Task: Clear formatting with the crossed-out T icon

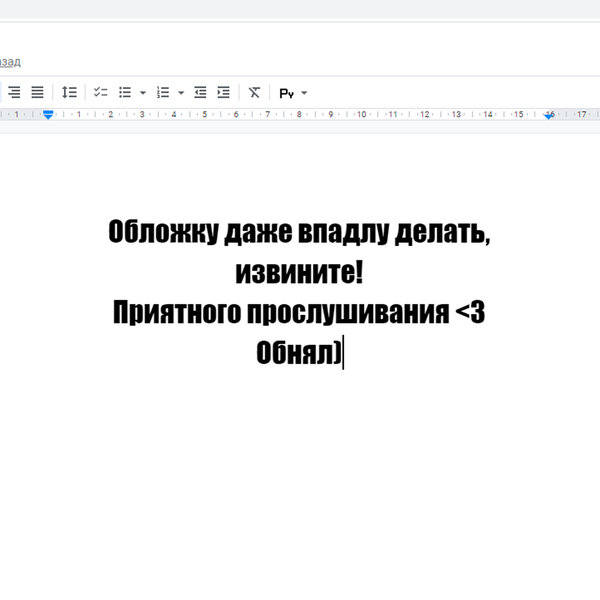Action: (254, 92)
